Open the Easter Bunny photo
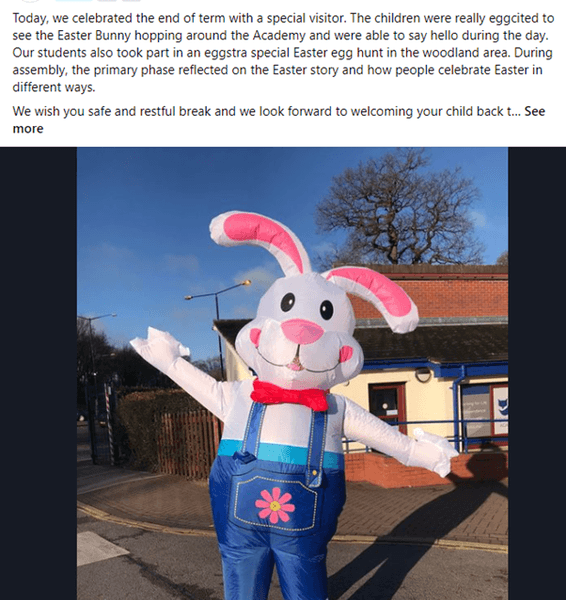 click(x=292, y=373)
